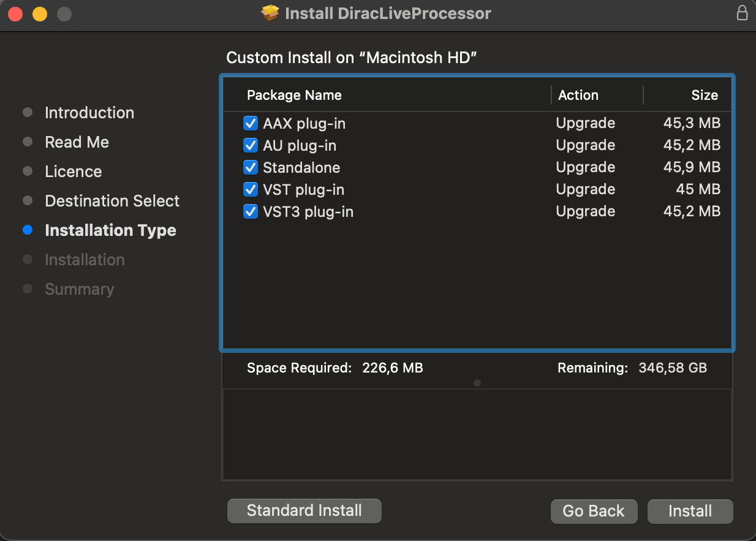Click the Remaining 346,58 GB value
This screenshot has height=541, width=756.
point(673,368)
